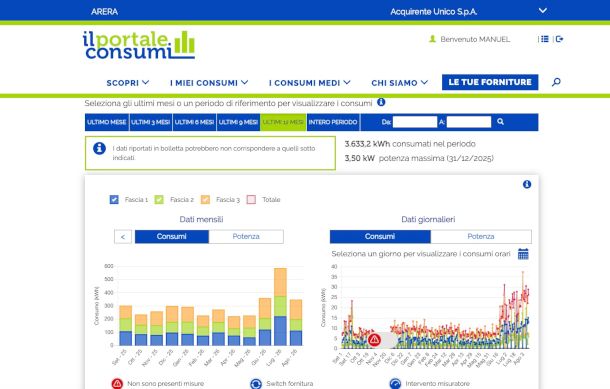
Task: Click the Dati mensili heading
Action: click(201, 219)
